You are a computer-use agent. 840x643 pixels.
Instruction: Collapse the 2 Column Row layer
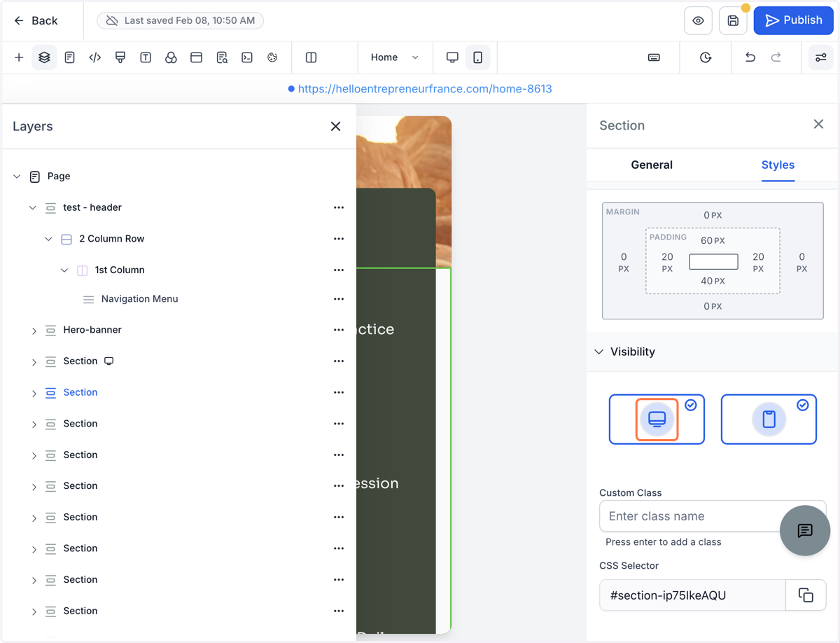click(48, 239)
